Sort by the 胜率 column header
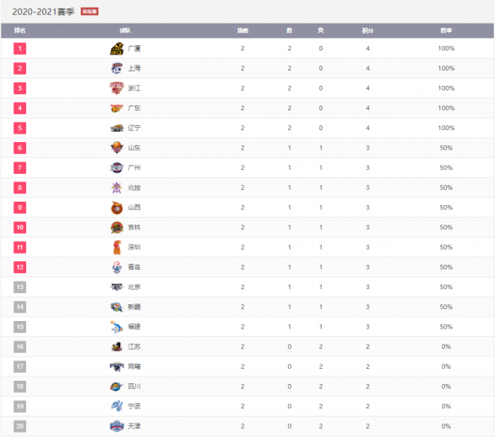 (446, 29)
